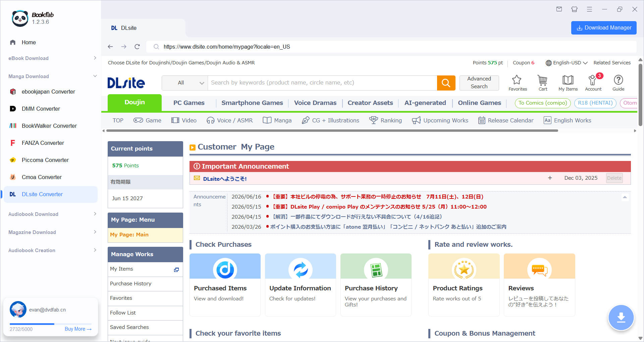Open the Purchase History card icon
This screenshot has width=644, height=342.
(x=376, y=269)
